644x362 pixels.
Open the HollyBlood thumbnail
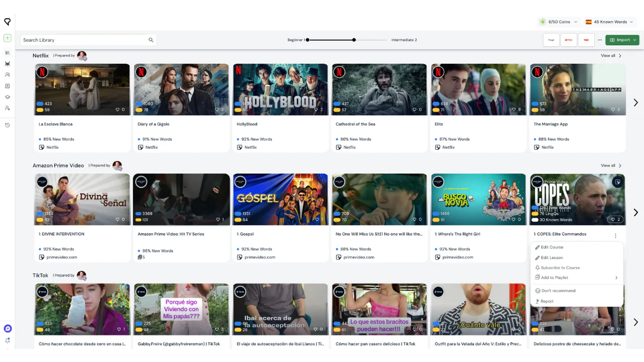click(280, 89)
